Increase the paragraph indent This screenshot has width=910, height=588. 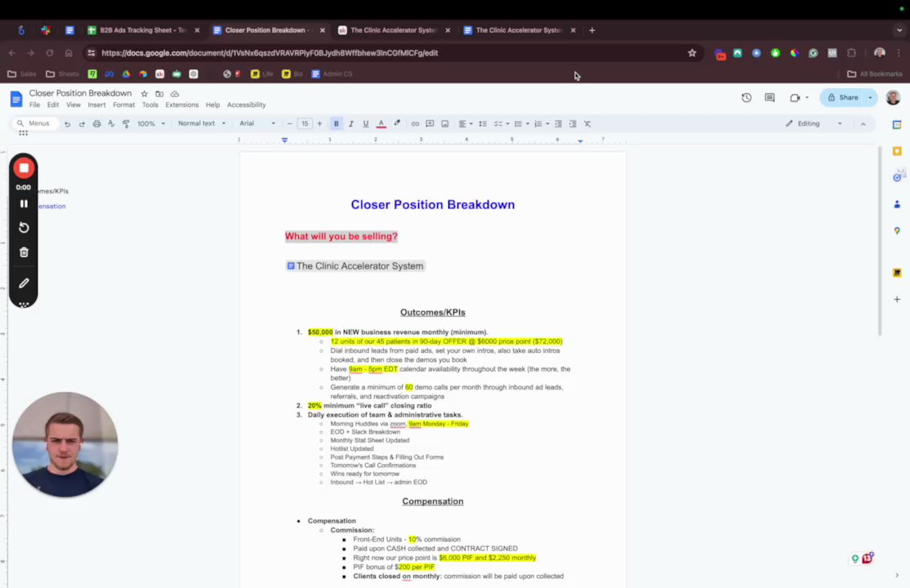click(573, 123)
